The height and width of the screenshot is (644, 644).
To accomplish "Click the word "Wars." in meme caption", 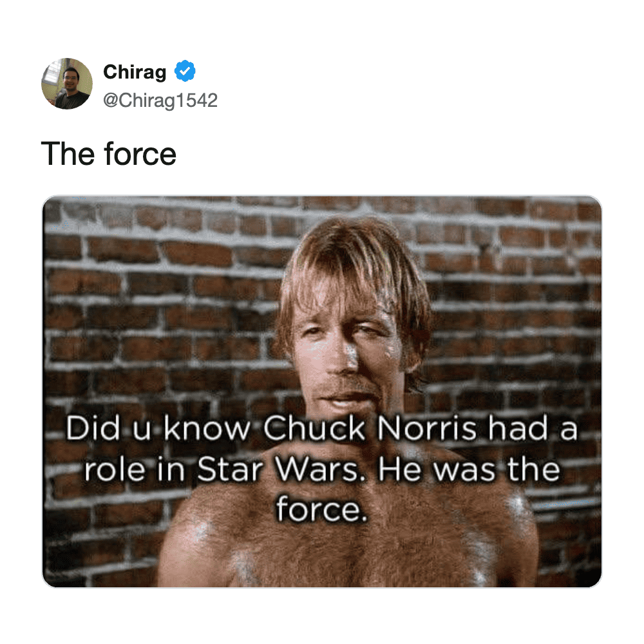I will tap(319, 469).
